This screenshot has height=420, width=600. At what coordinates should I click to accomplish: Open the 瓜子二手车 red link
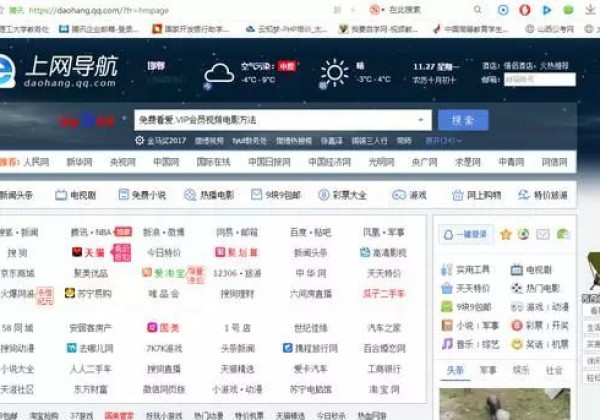coord(384,293)
